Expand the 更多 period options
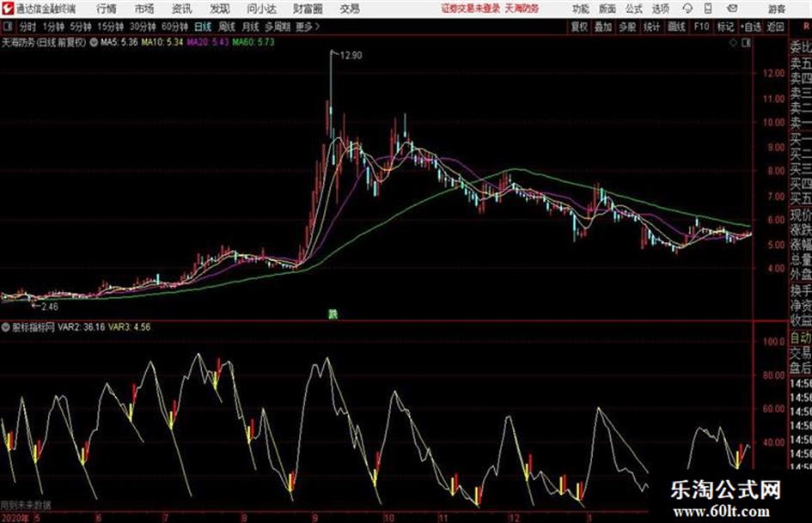Image resolution: width=812 pixels, height=523 pixels. coord(308,27)
